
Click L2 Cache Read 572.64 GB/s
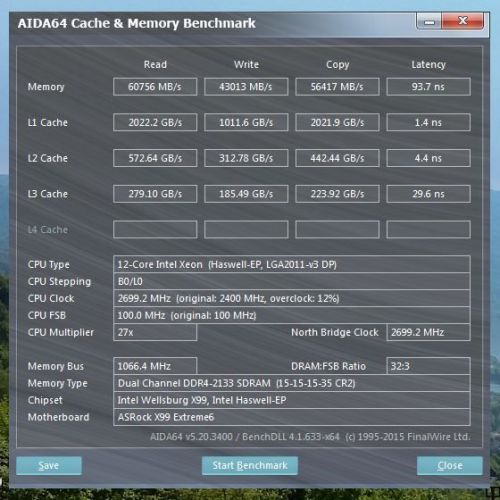[155, 158]
